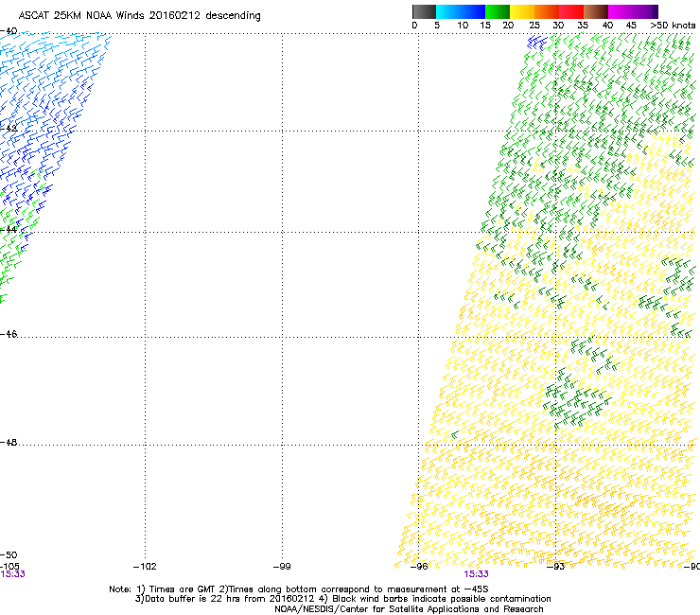Click the '45' legend scale label
Image resolution: width=700 pixels, height=615 pixels.
pyautogui.click(x=631, y=26)
